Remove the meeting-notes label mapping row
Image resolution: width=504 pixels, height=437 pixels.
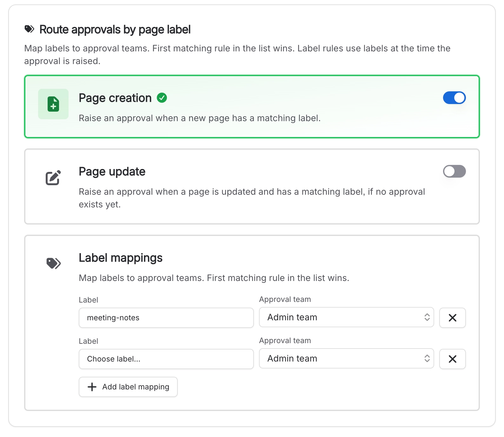point(452,317)
